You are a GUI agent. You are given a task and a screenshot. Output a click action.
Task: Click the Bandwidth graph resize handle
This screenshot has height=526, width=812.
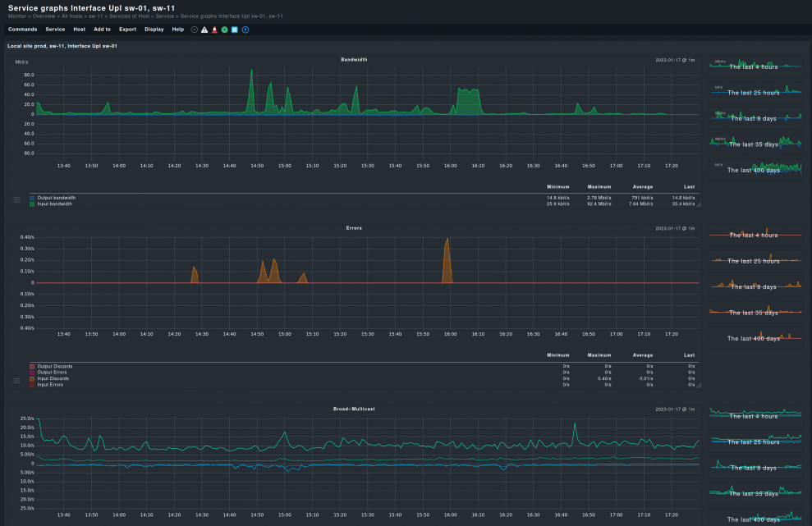coord(700,205)
